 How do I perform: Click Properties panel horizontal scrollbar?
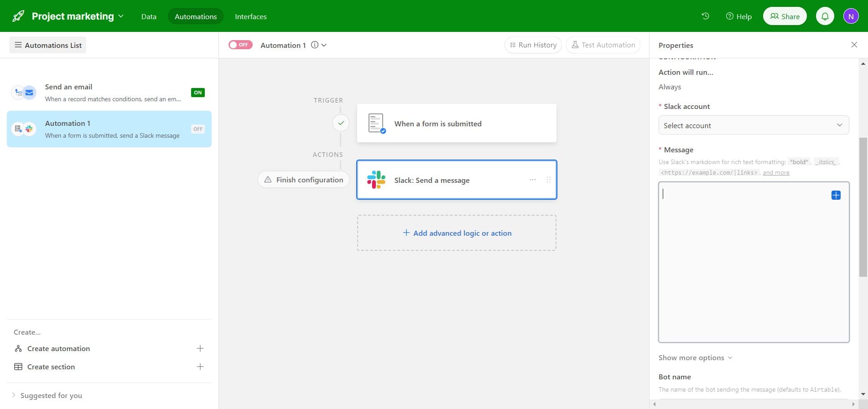coord(754,404)
